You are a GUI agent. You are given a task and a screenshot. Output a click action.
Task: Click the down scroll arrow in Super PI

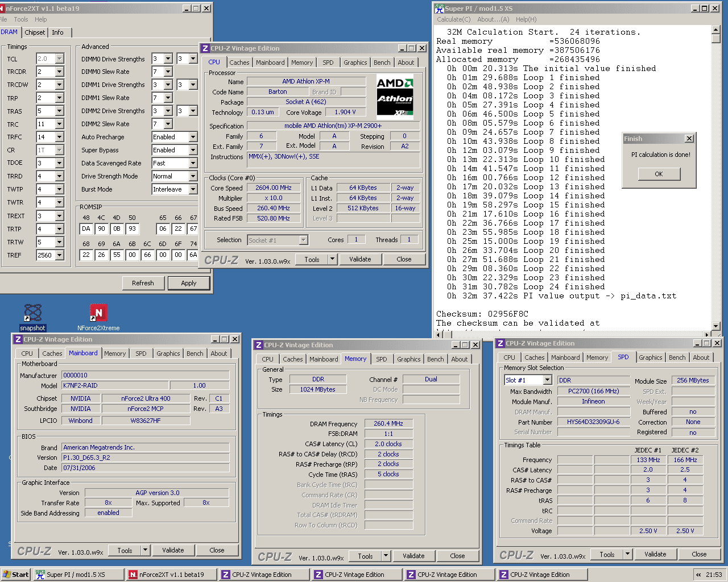click(x=715, y=327)
